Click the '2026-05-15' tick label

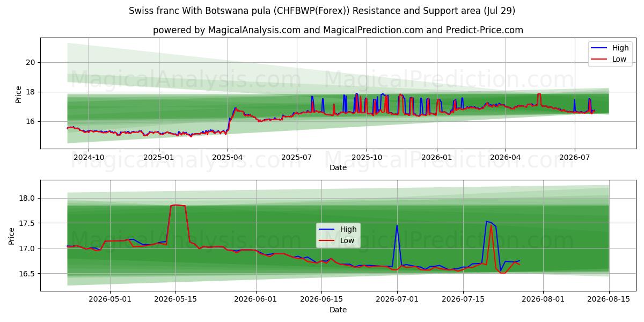click(x=175, y=299)
